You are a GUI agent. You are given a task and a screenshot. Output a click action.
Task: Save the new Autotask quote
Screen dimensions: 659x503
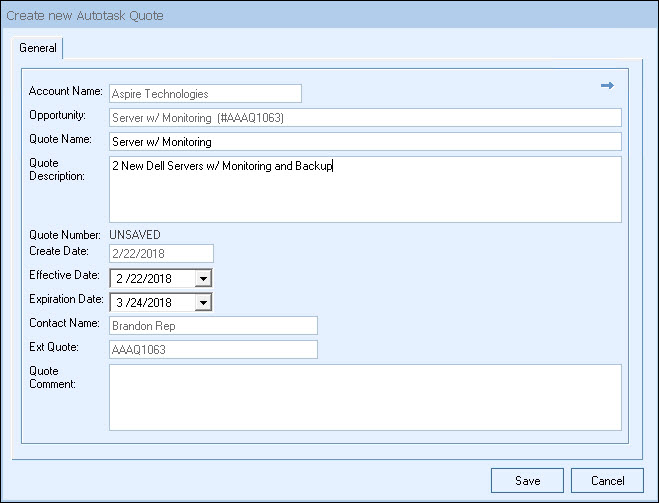527,480
